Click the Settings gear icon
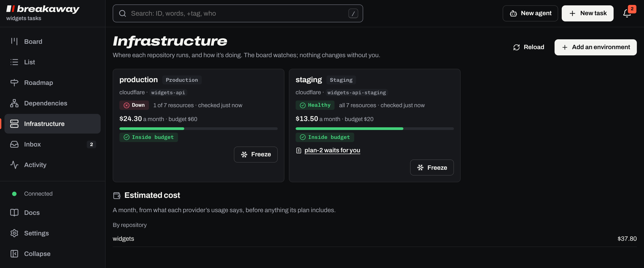This screenshot has height=268, width=644. click(x=14, y=233)
